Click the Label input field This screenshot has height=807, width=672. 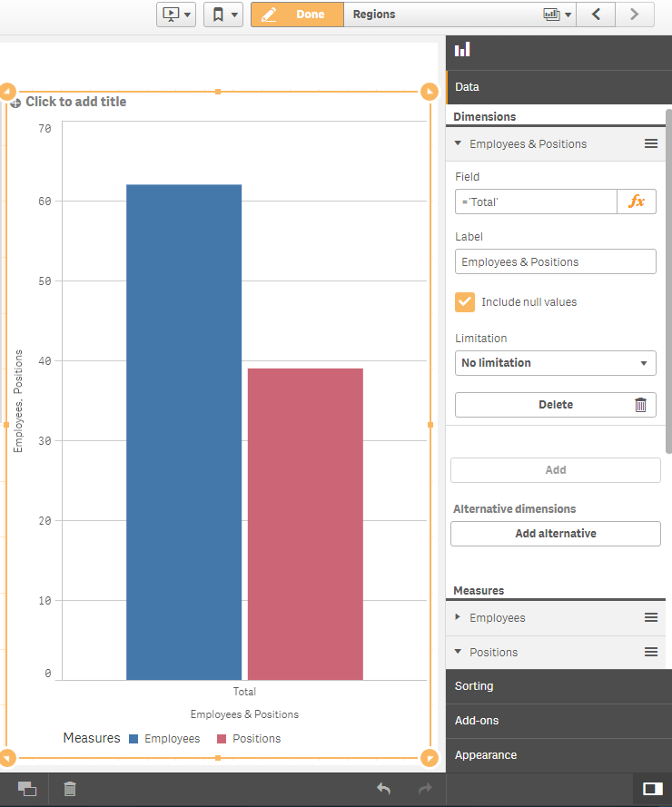point(556,262)
